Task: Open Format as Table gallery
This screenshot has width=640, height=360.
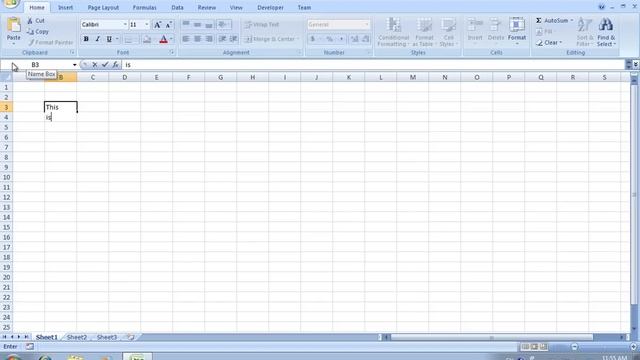Action: (424, 32)
